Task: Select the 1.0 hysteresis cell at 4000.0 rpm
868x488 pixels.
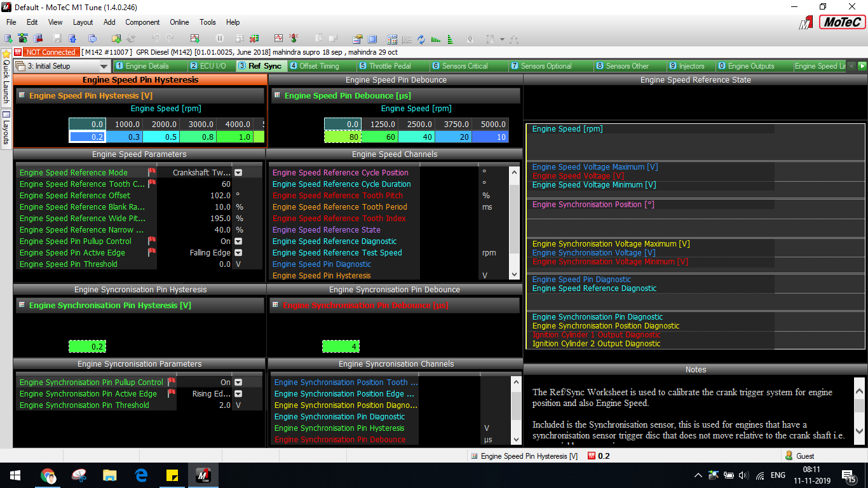Action: click(x=234, y=137)
